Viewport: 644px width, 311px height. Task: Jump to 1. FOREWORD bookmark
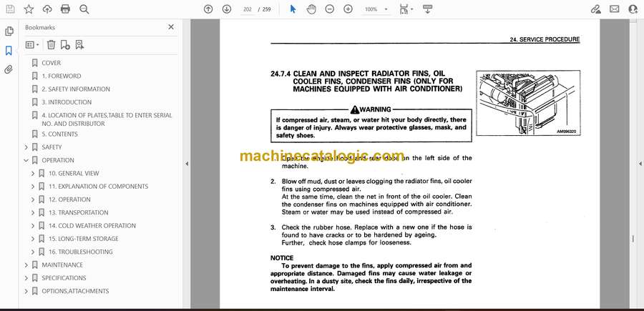click(62, 76)
